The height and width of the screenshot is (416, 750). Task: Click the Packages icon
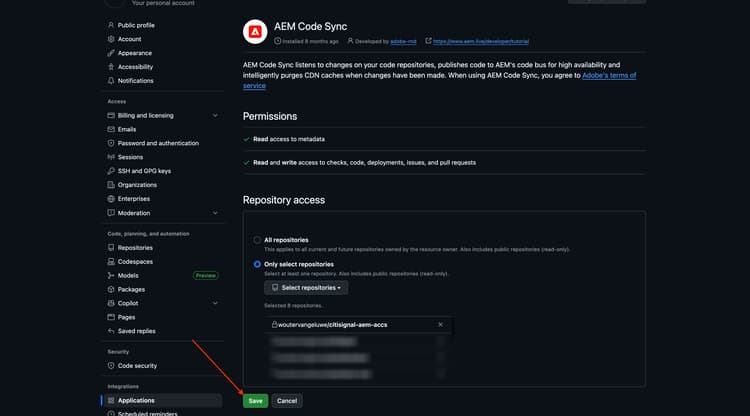click(111, 290)
